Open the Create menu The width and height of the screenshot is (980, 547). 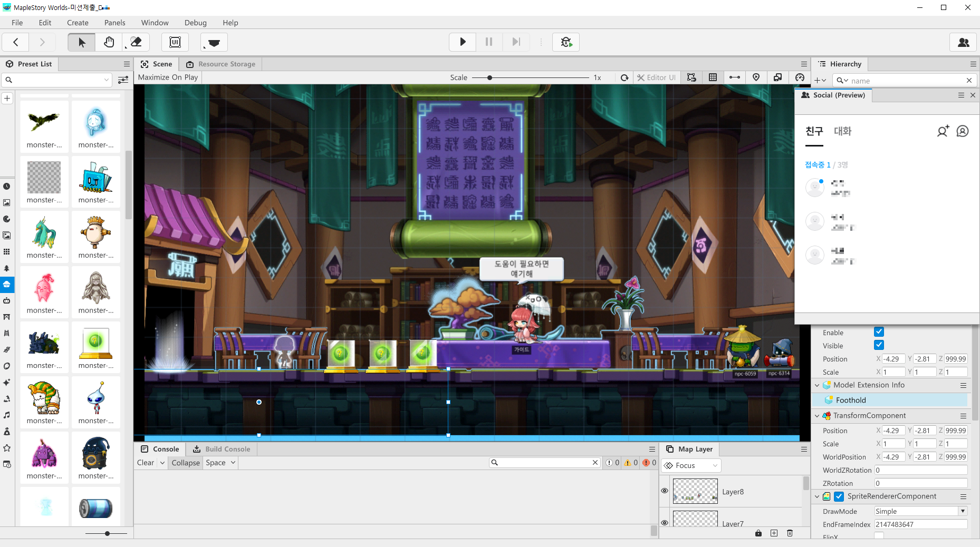(x=78, y=23)
